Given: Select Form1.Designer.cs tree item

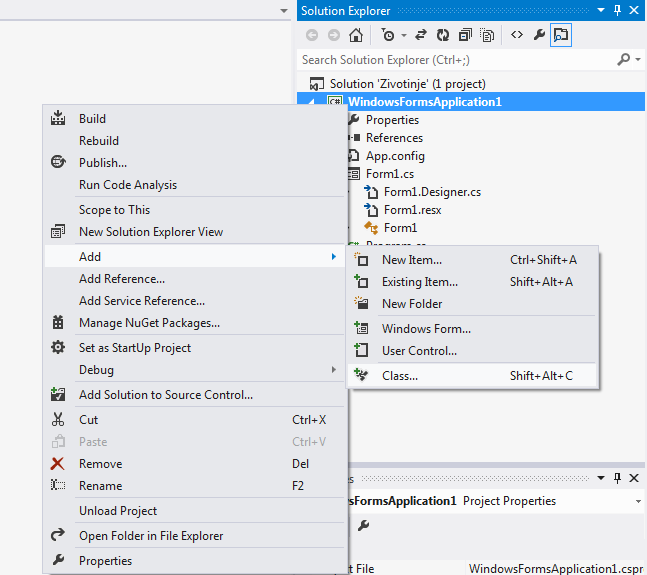Looking at the screenshot, I should pyautogui.click(x=432, y=192).
